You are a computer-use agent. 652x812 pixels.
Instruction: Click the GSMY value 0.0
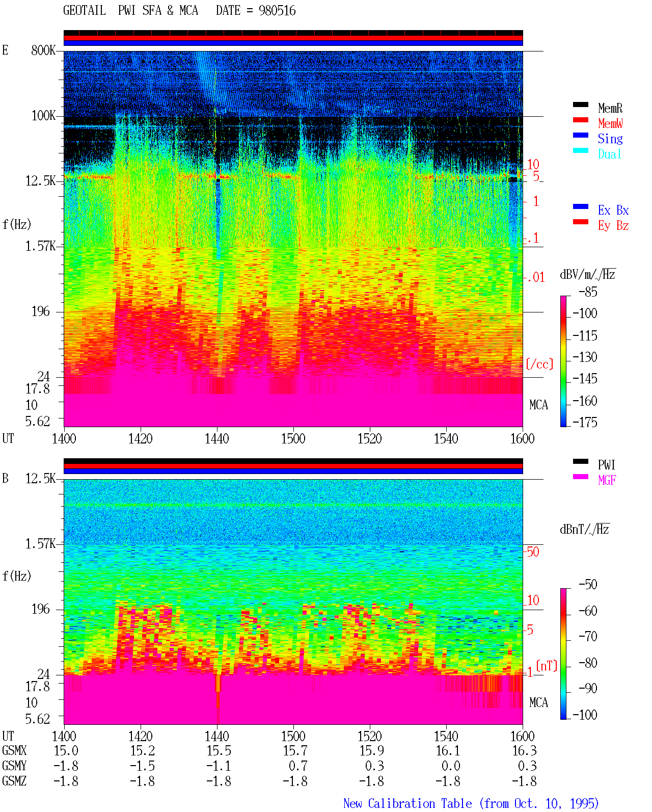[x=451, y=766]
